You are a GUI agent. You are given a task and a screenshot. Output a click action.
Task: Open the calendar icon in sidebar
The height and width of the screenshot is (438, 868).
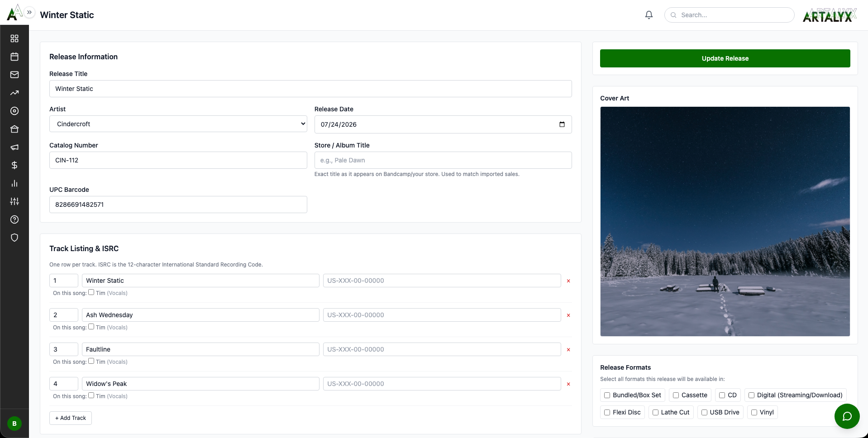(14, 57)
